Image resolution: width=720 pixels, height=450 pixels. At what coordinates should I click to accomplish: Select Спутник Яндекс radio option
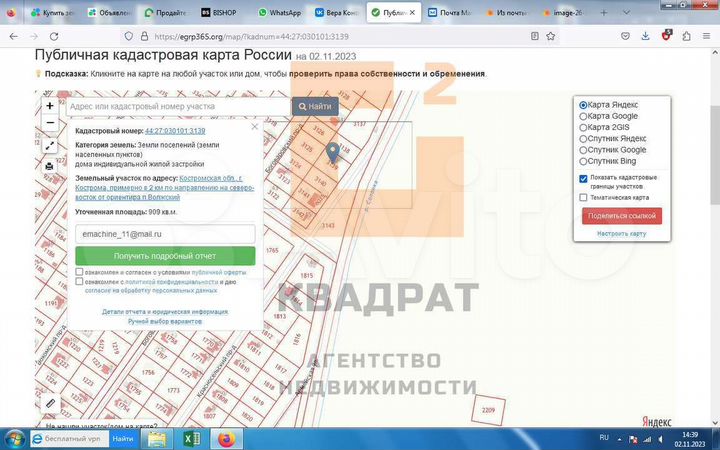point(583,139)
